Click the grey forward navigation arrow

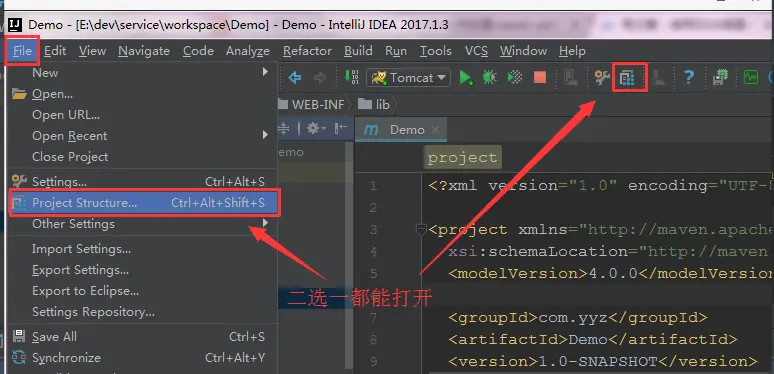click(x=320, y=77)
